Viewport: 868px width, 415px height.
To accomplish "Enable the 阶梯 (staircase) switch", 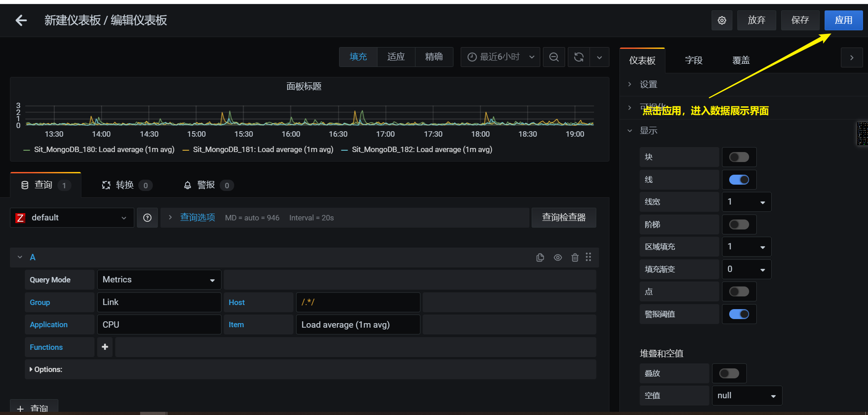I will 739,224.
